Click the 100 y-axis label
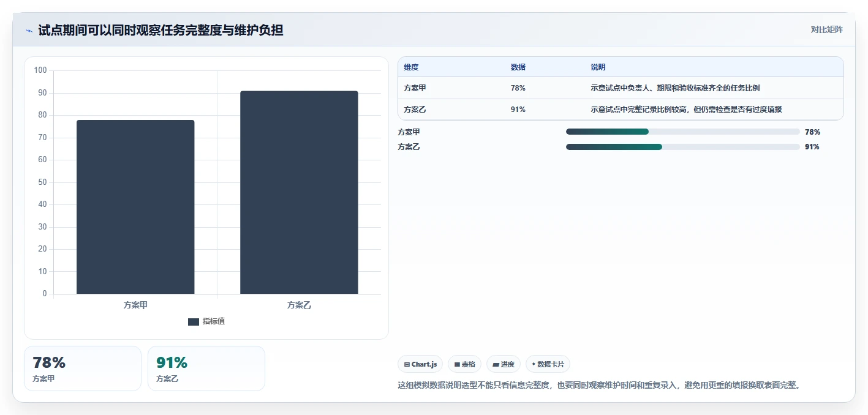The image size is (868, 415). click(40, 70)
